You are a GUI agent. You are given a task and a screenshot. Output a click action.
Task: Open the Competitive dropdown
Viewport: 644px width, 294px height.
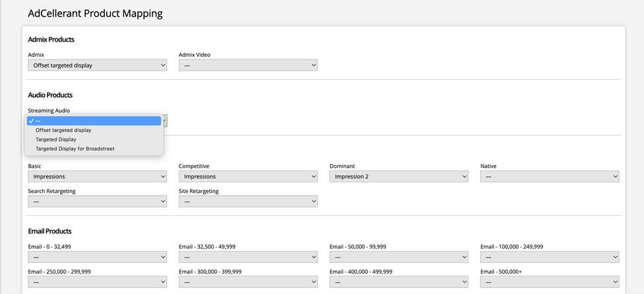[x=247, y=176]
